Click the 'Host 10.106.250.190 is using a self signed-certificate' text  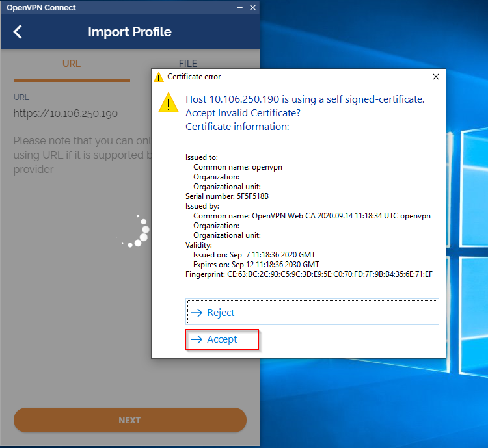pyautogui.click(x=305, y=99)
